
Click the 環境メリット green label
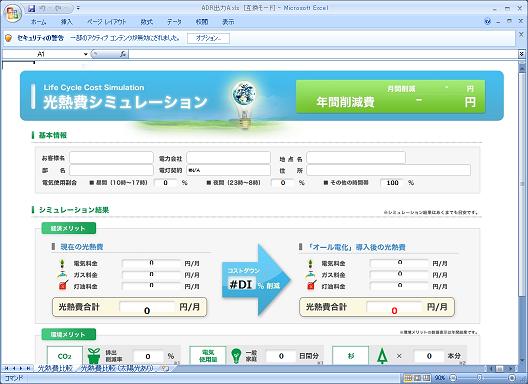coord(69,334)
